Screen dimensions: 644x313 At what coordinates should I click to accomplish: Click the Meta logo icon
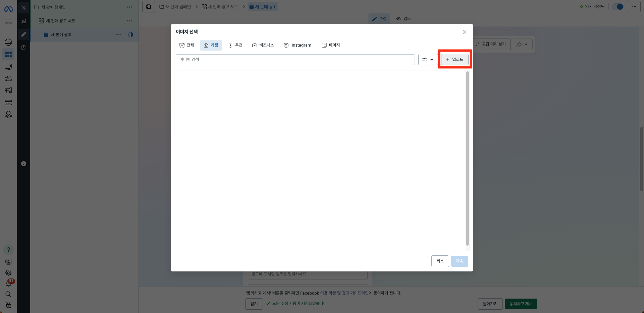point(8,9)
